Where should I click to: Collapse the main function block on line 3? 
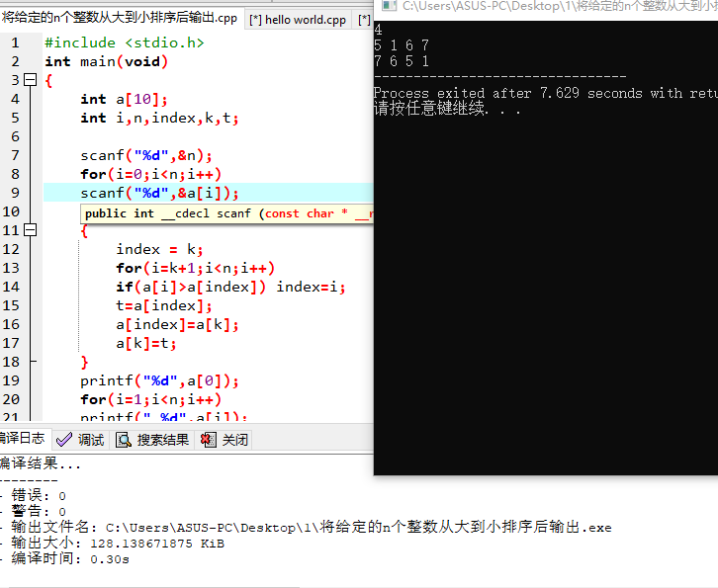pos(31,80)
